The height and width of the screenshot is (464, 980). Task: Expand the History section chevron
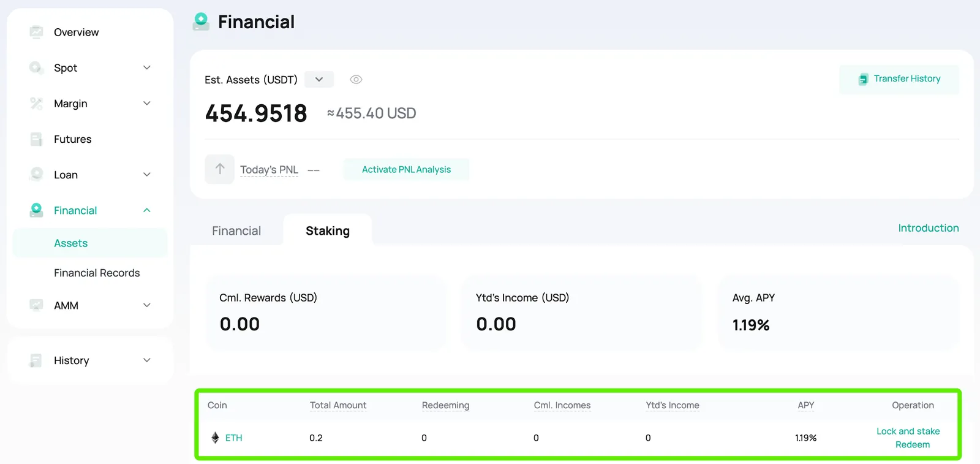point(147,360)
